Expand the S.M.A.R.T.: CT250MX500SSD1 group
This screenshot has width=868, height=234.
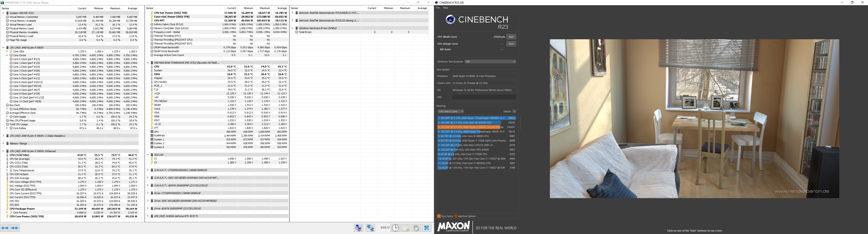148,170
